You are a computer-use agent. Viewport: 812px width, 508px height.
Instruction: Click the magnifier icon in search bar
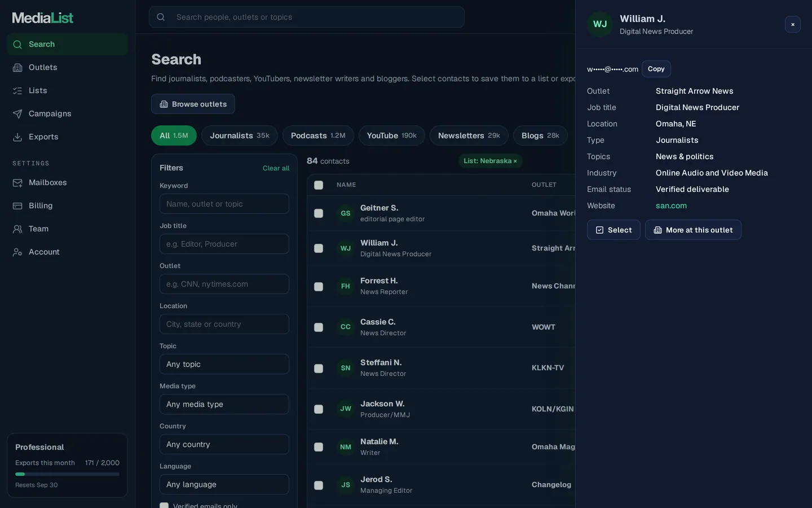161,17
